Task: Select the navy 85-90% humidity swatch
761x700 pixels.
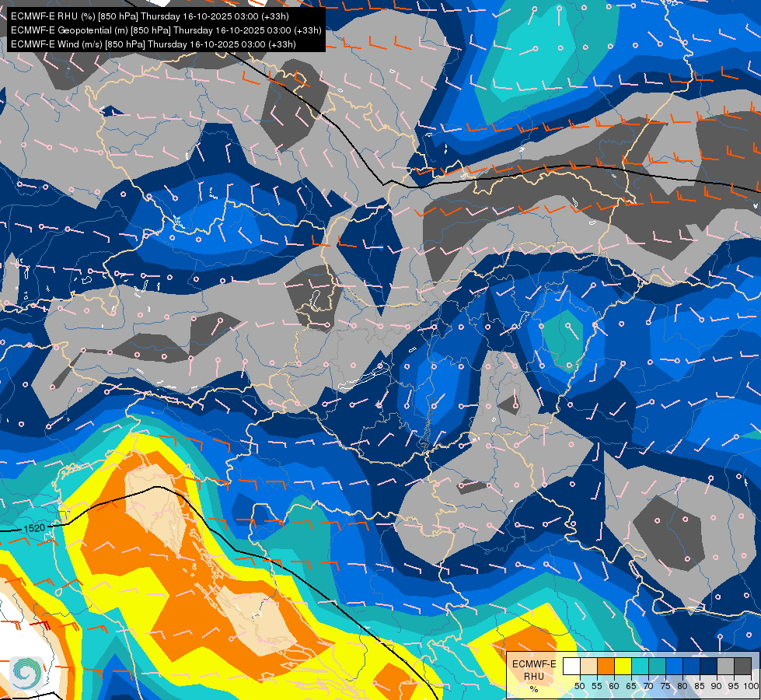Action: tap(709, 666)
